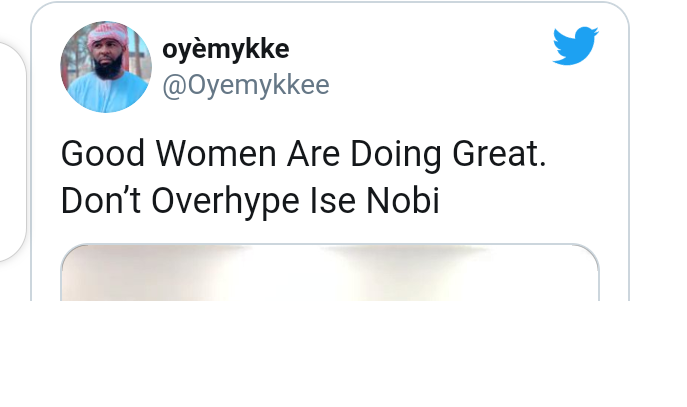Click the word 'Doing' in the tweet
This screenshot has width=687, height=407.
pos(396,155)
